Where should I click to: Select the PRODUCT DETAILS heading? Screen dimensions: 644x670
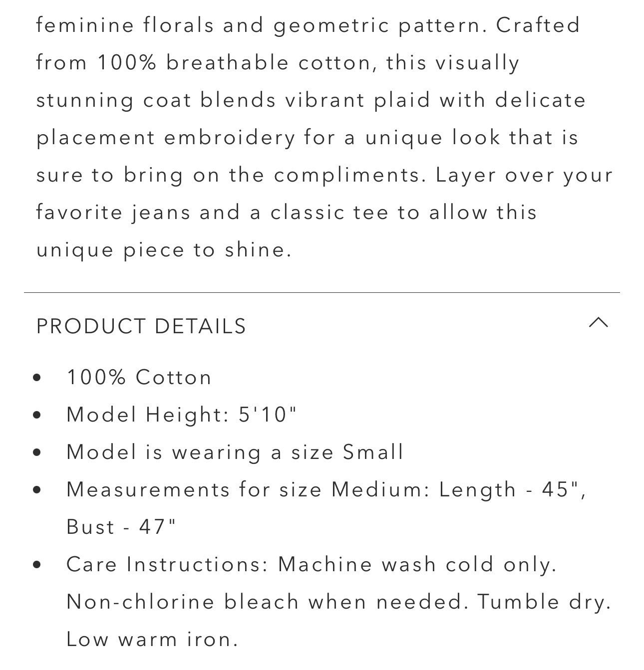[x=140, y=326]
